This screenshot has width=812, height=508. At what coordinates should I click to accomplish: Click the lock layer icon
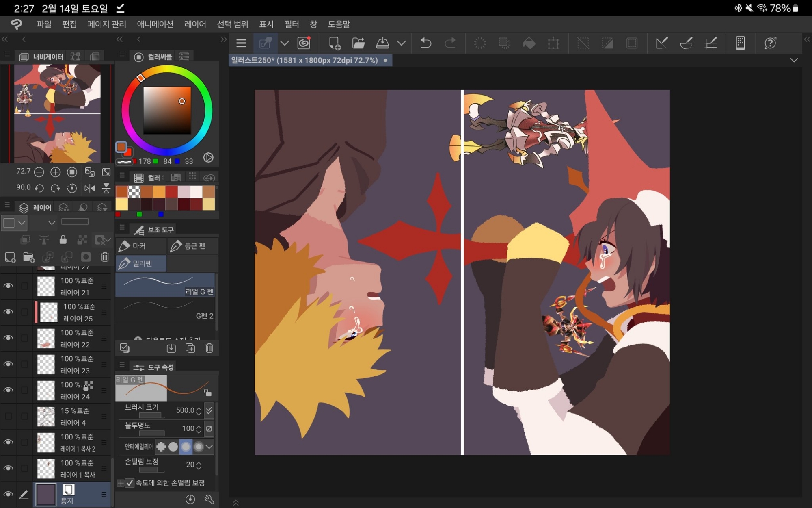click(63, 240)
